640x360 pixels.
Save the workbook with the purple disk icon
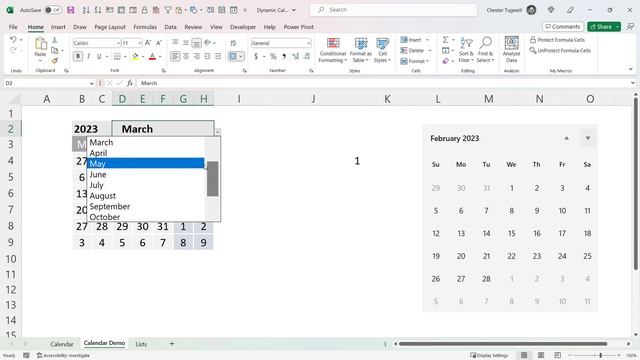71,10
